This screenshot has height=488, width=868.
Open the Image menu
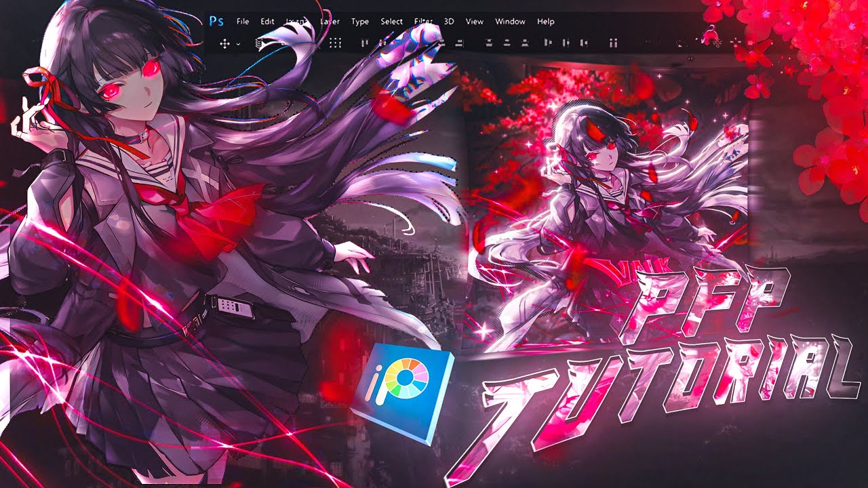point(296,22)
